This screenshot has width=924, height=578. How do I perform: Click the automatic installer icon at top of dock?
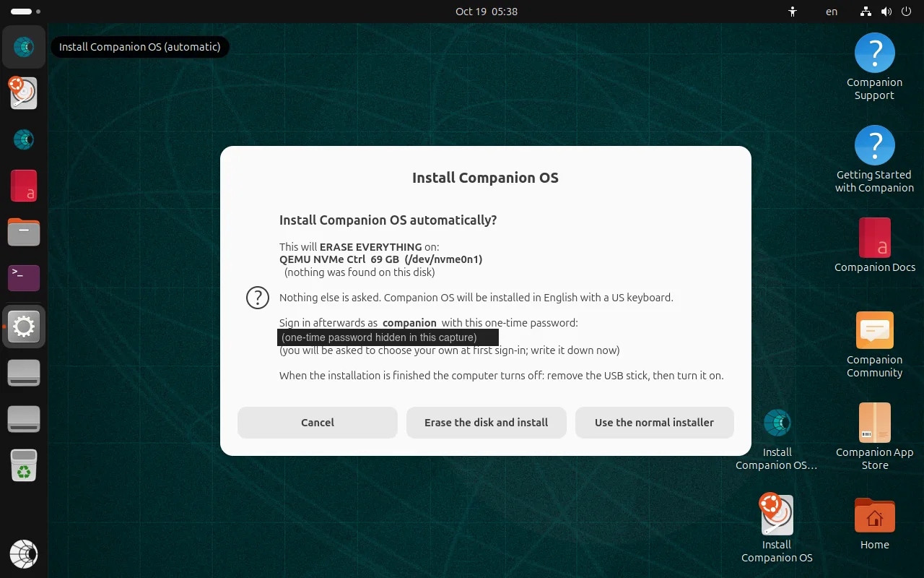[x=24, y=47]
